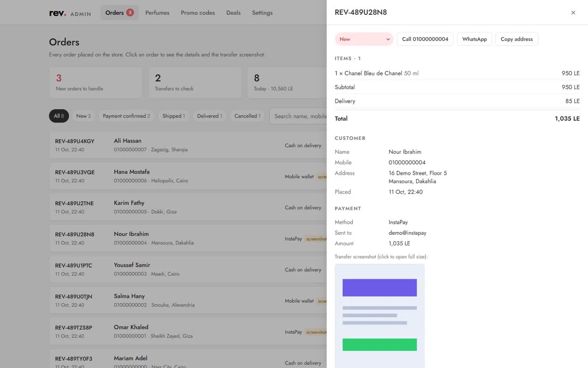Click Call 01000000004 button
This screenshot has width=588, height=368.
pyautogui.click(x=425, y=39)
